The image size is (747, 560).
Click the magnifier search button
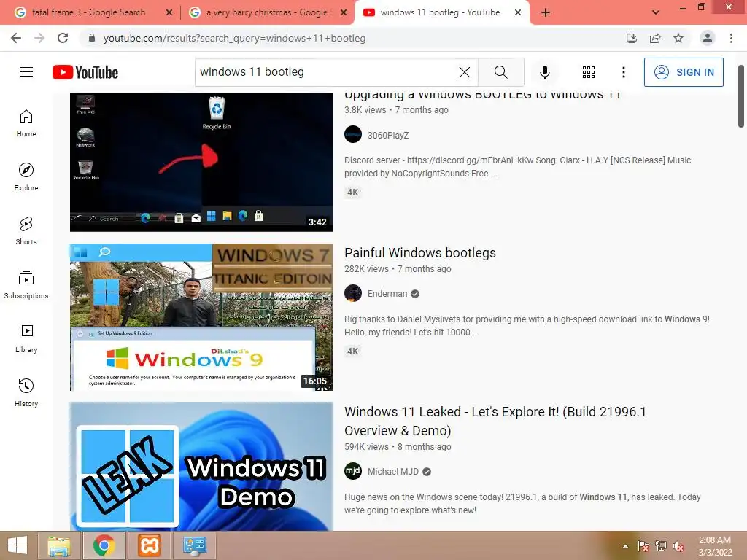click(x=500, y=72)
